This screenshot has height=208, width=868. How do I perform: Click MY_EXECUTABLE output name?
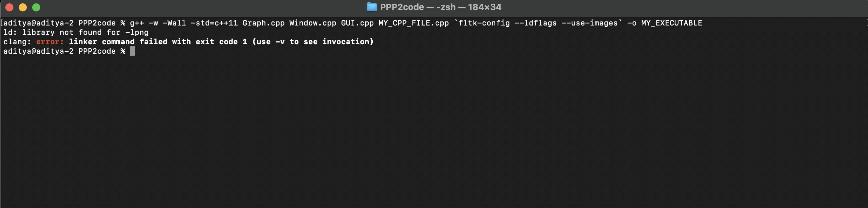[x=671, y=23]
